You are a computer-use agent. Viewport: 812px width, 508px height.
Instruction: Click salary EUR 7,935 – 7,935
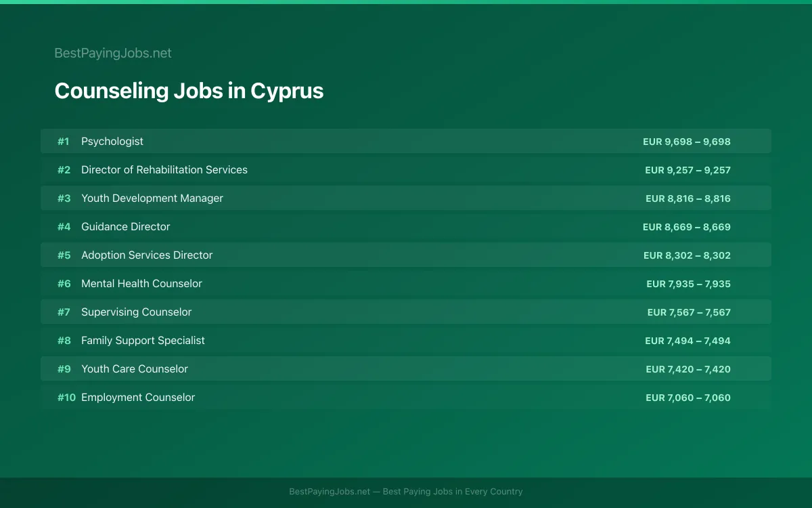(688, 284)
